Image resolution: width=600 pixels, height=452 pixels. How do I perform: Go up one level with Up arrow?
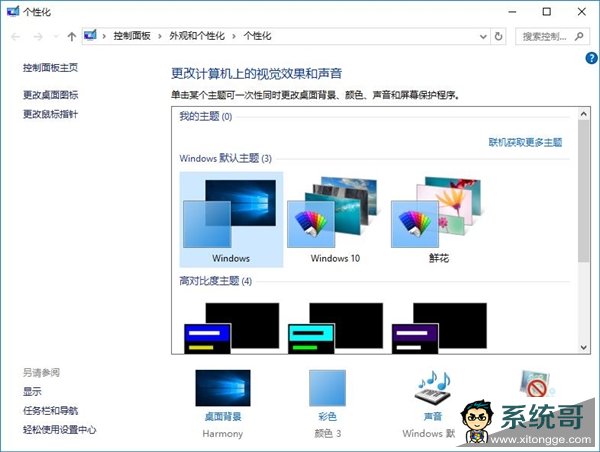pyautogui.click(x=72, y=37)
